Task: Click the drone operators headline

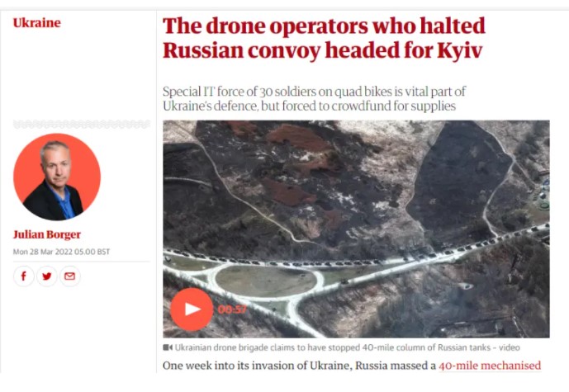Action: [x=324, y=38]
